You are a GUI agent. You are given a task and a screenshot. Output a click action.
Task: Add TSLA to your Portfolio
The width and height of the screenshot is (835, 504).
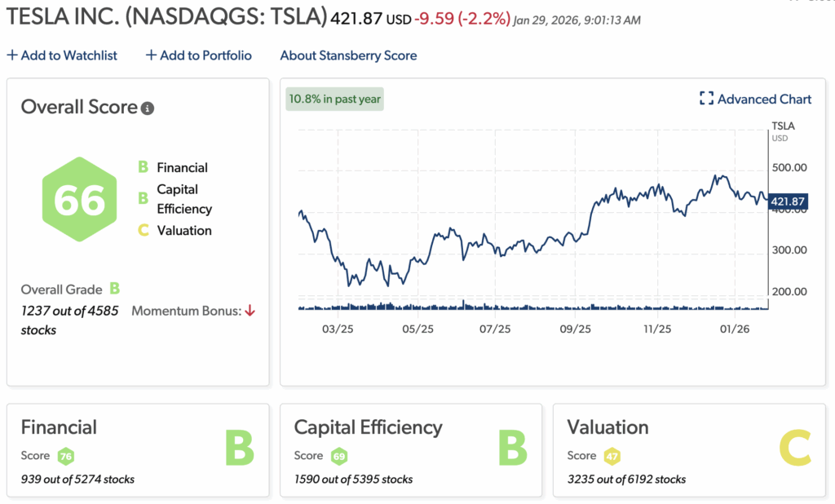coord(205,55)
